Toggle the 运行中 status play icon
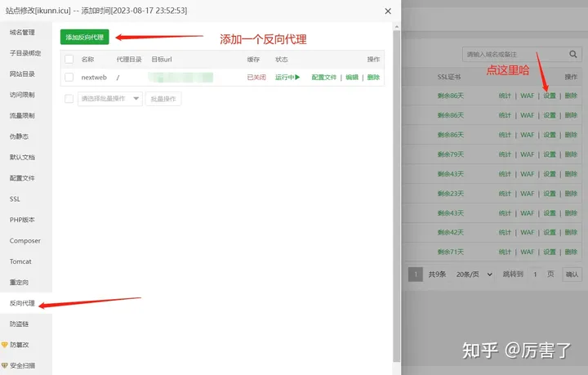The width and height of the screenshot is (588, 375). point(297,78)
